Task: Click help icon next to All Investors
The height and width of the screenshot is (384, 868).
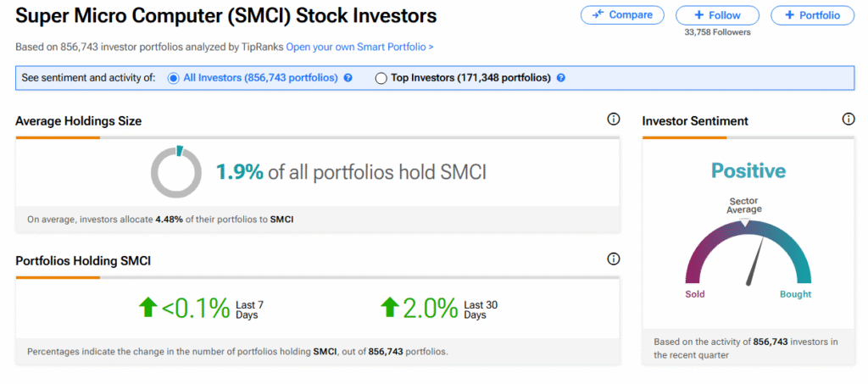Action: tap(348, 78)
